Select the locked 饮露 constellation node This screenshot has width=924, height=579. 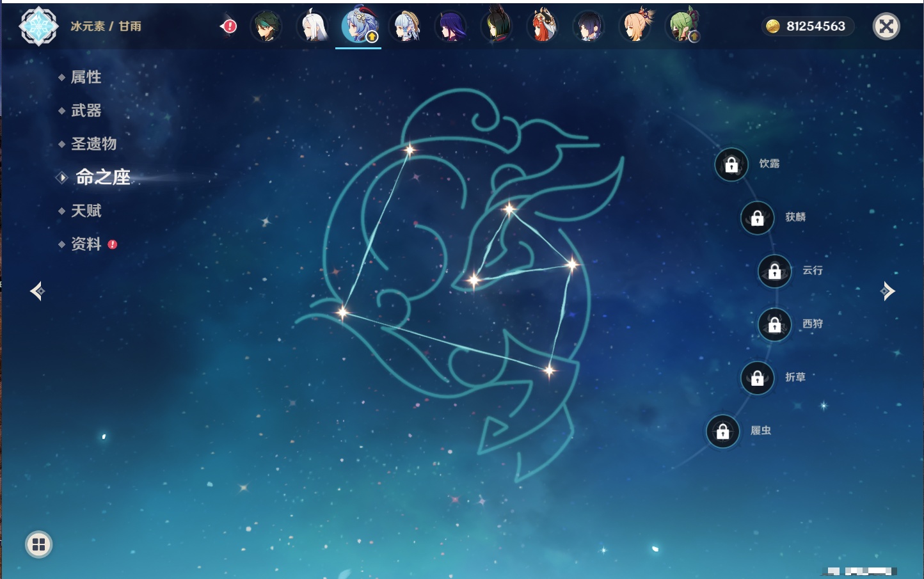[731, 165]
